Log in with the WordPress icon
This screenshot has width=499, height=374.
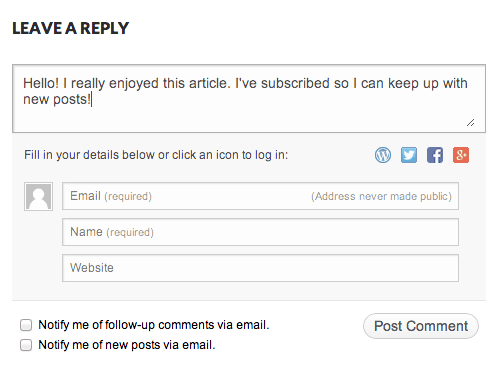click(x=383, y=155)
